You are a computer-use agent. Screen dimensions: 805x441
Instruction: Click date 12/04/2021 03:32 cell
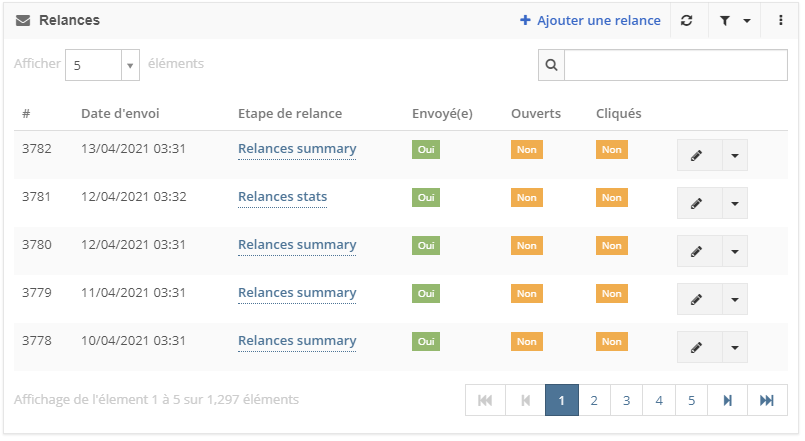(133, 197)
